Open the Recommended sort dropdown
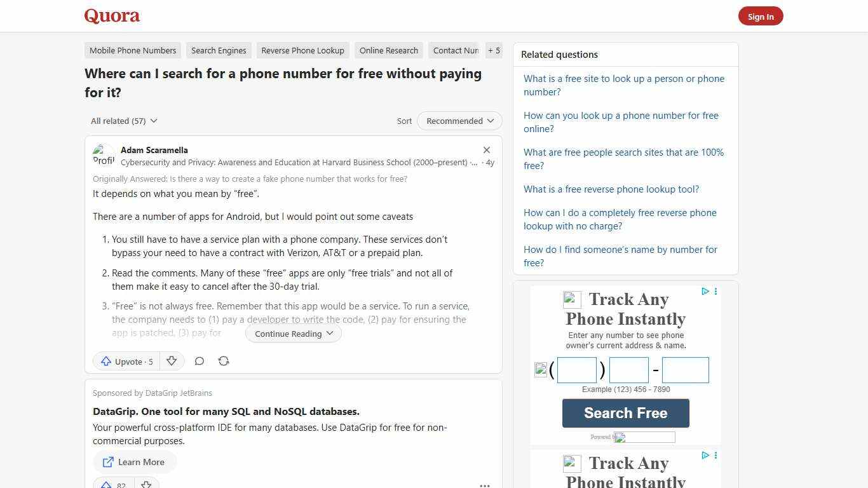The width and height of the screenshot is (868, 488). [459, 121]
